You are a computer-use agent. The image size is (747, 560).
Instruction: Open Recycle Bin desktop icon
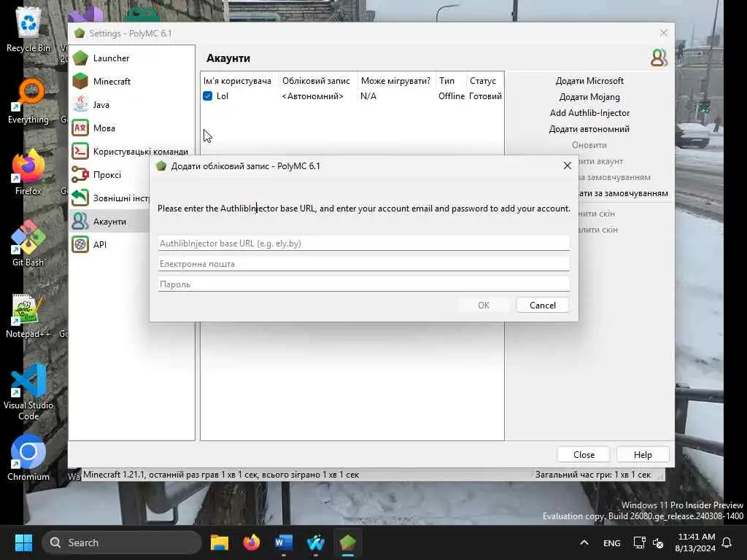[x=28, y=29]
